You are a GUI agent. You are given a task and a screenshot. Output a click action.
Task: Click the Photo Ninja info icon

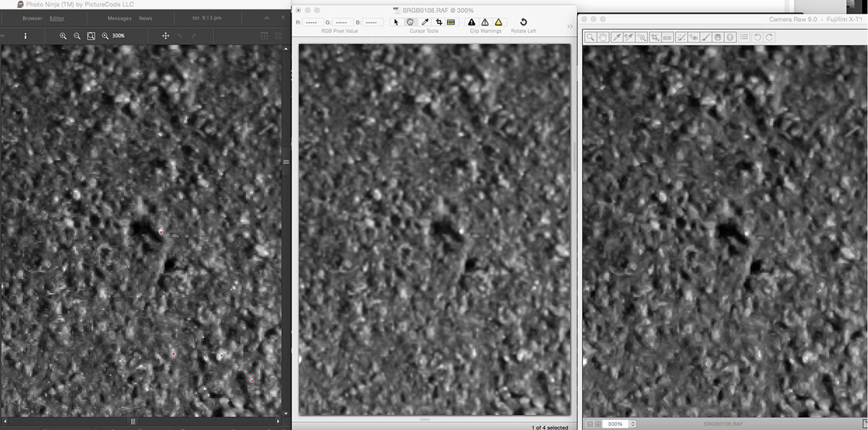click(x=25, y=35)
